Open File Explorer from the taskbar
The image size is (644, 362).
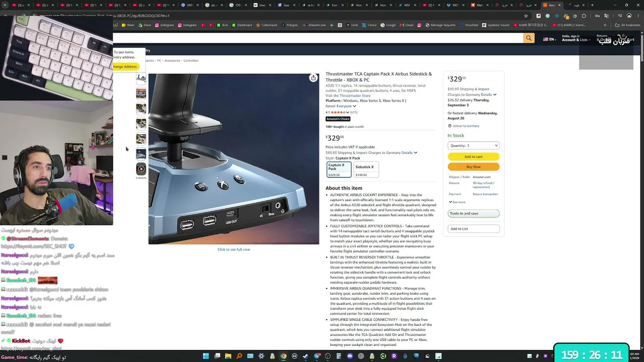coord(228,356)
